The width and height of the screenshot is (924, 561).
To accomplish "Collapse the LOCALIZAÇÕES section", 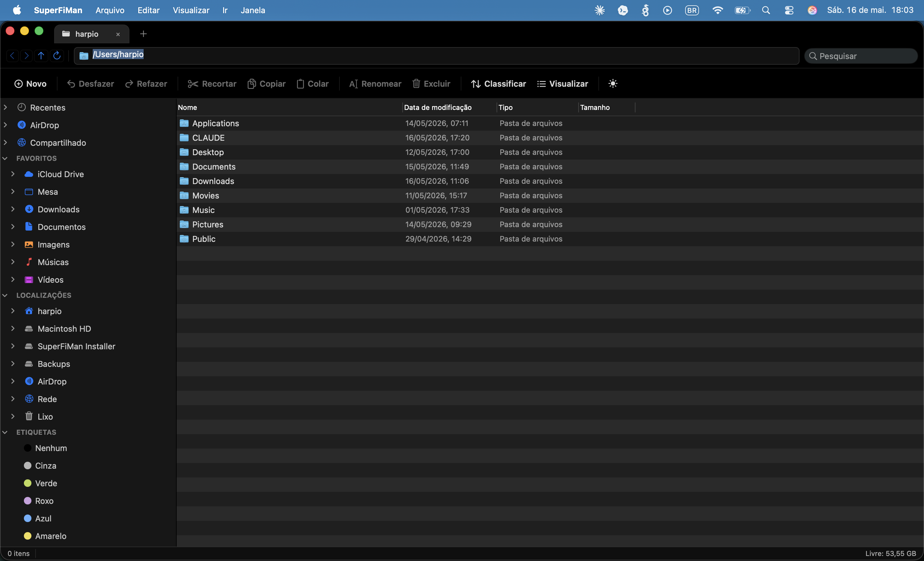I will [5, 295].
